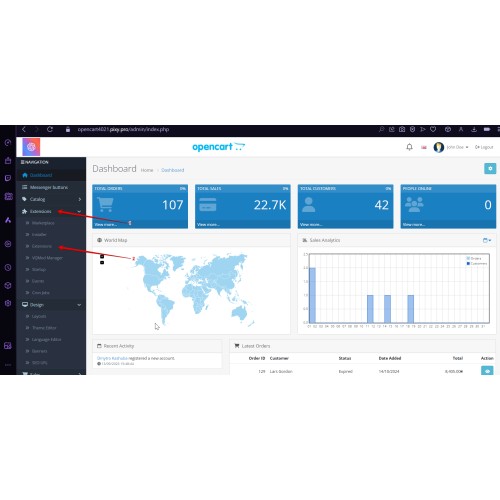Click View more on the Total Sales tile
Image resolution: width=500 pixels, height=500 pixels.
[x=208, y=225]
